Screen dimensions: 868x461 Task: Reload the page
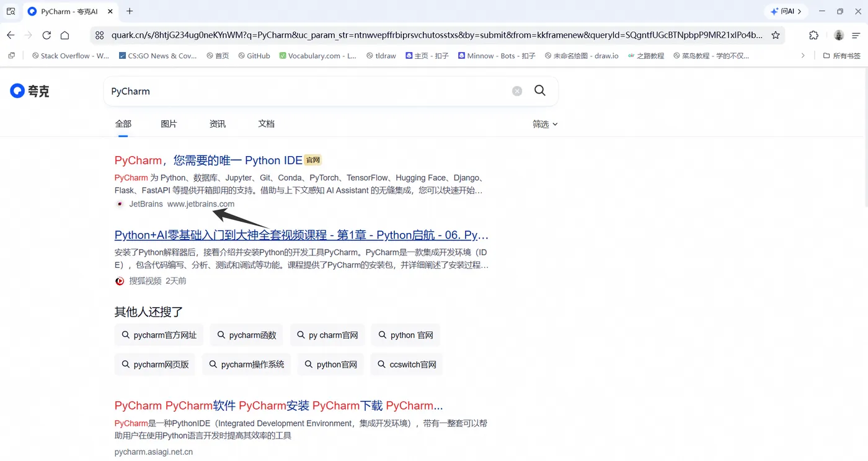(46, 35)
